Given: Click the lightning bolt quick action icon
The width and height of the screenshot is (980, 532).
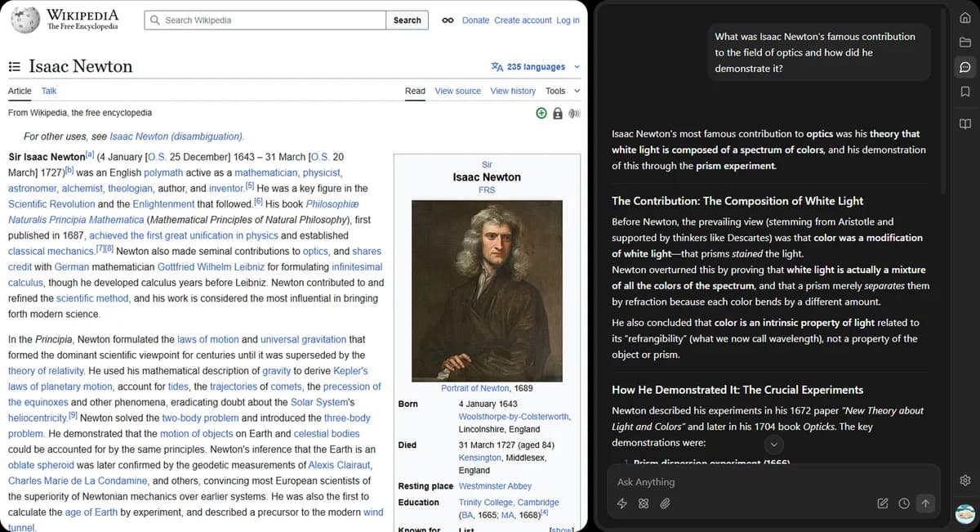Looking at the screenshot, I should (622, 503).
